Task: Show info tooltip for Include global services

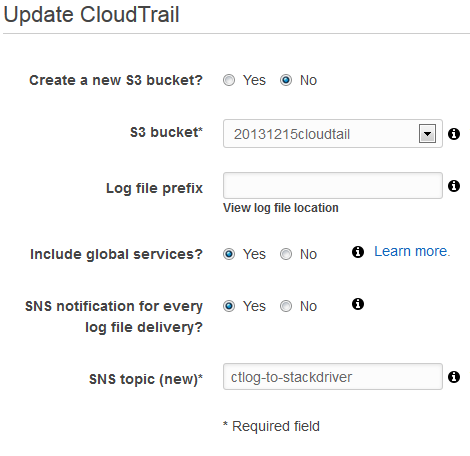Action: (358, 252)
